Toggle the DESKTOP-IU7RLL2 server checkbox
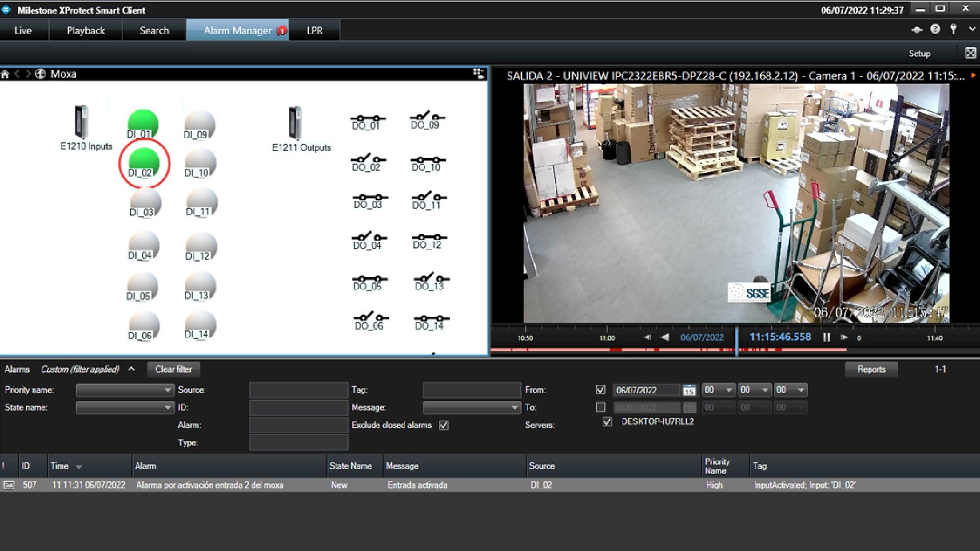 click(x=607, y=422)
